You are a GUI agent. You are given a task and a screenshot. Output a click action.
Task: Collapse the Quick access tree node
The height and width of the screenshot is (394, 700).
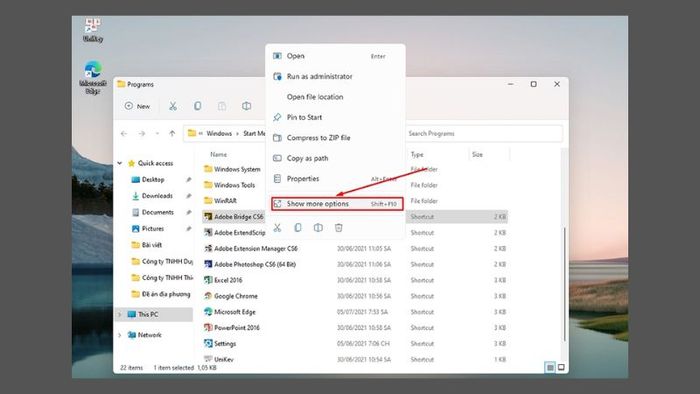pyautogui.click(x=120, y=163)
